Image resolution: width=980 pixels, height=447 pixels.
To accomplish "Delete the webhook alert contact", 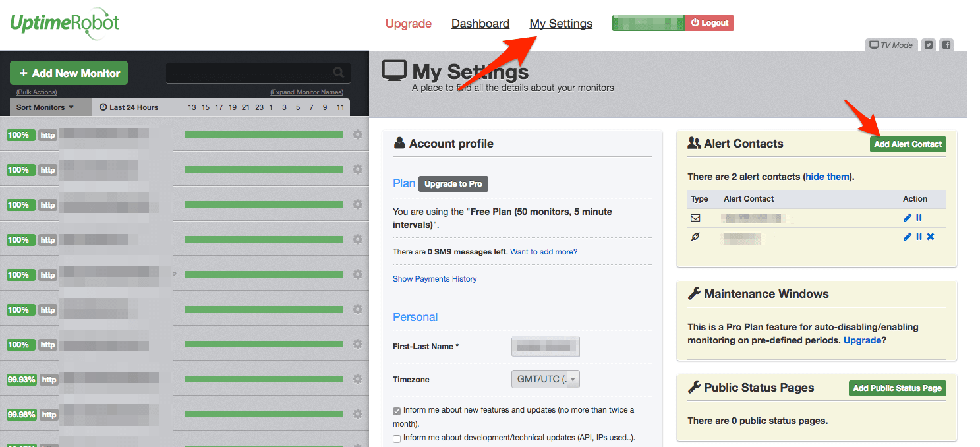I will click(x=931, y=237).
